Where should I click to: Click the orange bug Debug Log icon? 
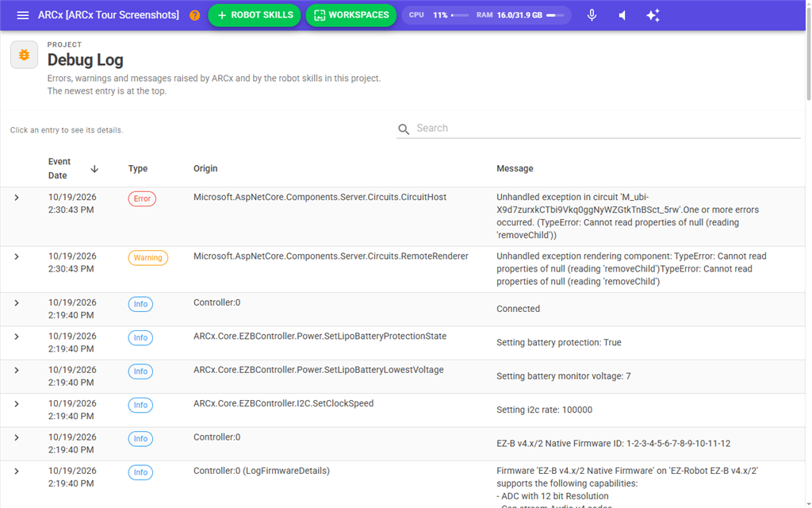tap(24, 55)
